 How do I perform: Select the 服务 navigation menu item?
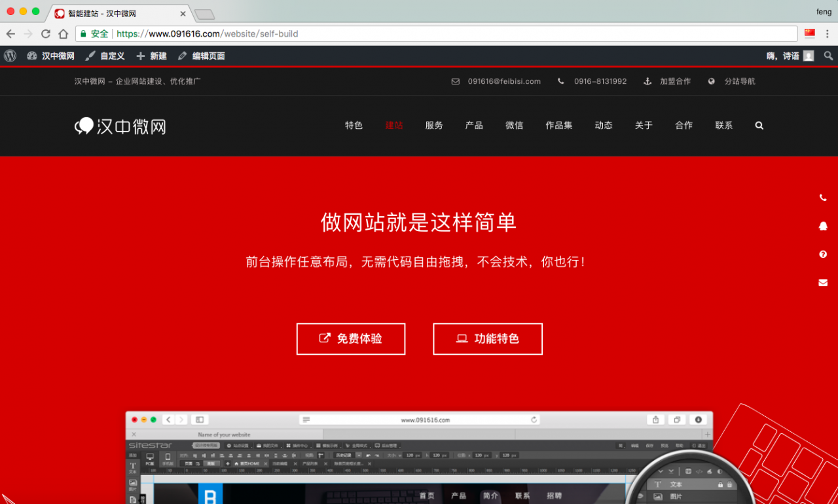(434, 126)
